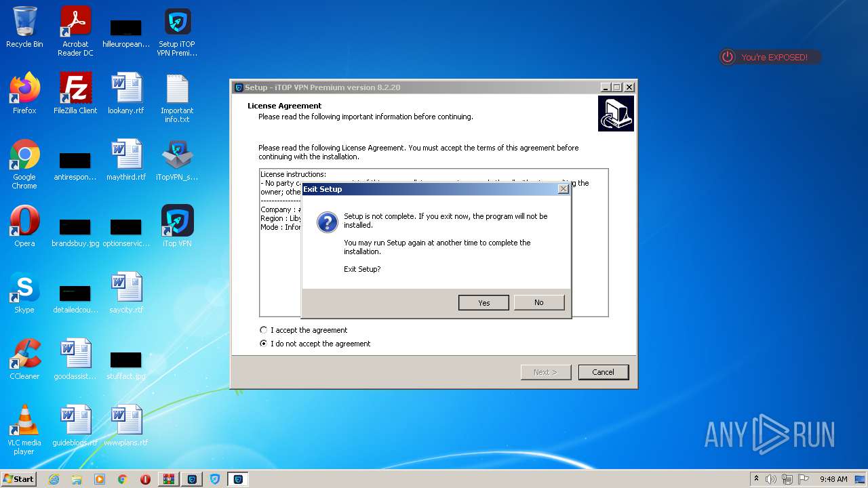Close the Exit Setup dialog with X
Viewport: 868px width, 488px height.
(x=563, y=189)
